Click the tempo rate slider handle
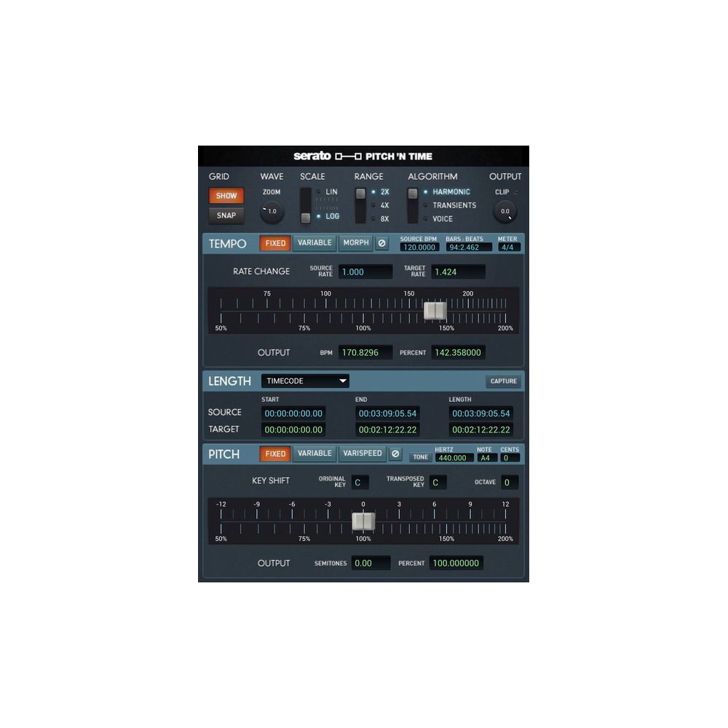Viewport: 728px width, 728px height. coord(435,310)
